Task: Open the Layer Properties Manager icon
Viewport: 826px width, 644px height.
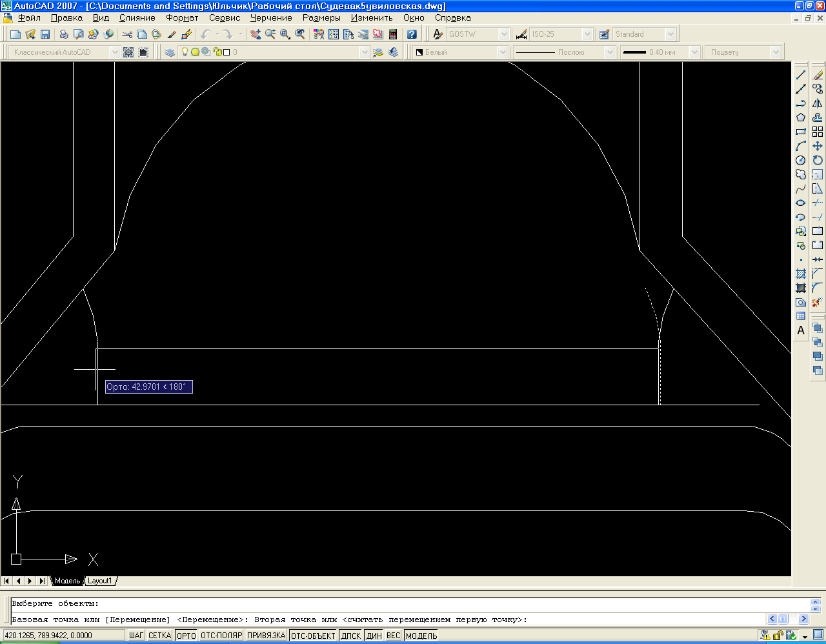Action: click(x=170, y=52)
